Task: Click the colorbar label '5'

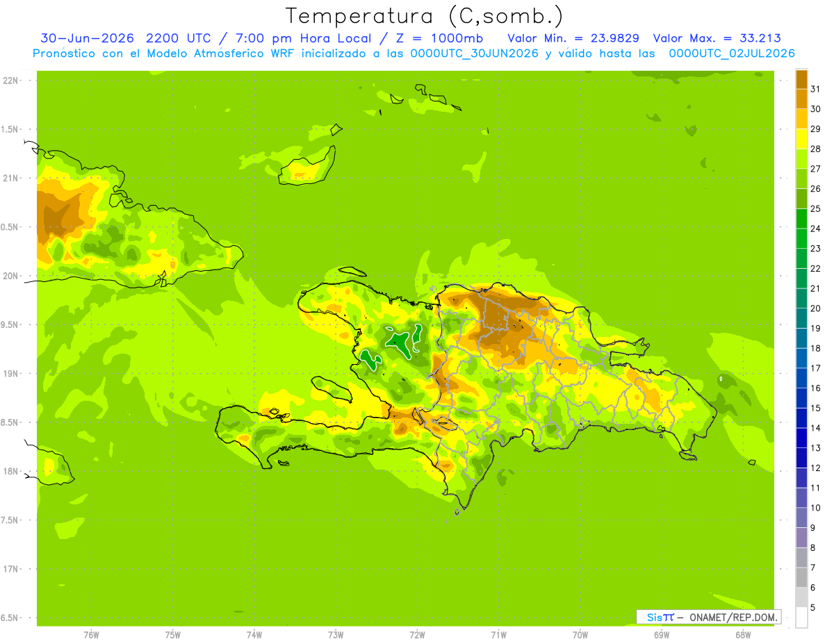Action: pyautogui.click(x=813, y=608)
